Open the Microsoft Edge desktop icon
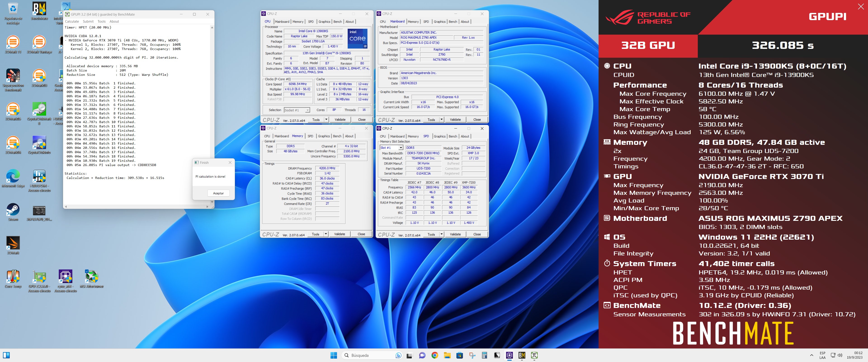Image resolution: width=868 pixels, height=362 pixels. tap(13, 178)
